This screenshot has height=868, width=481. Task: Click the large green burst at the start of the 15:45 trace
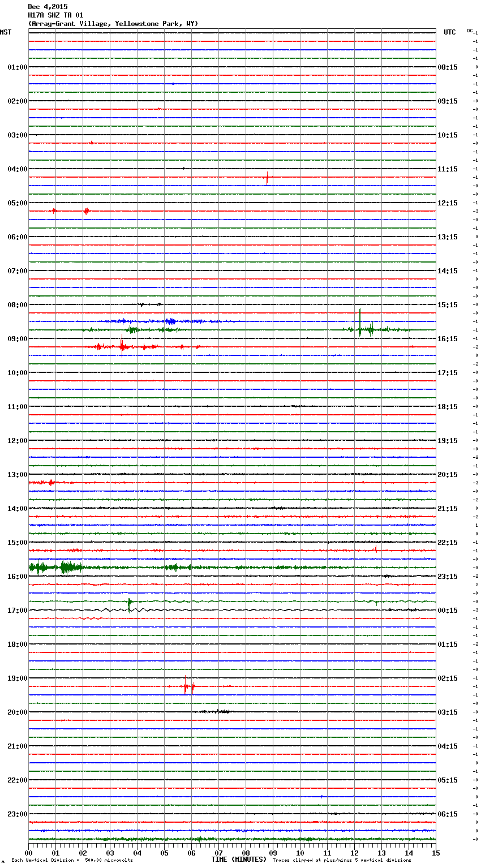coord(55,567)
